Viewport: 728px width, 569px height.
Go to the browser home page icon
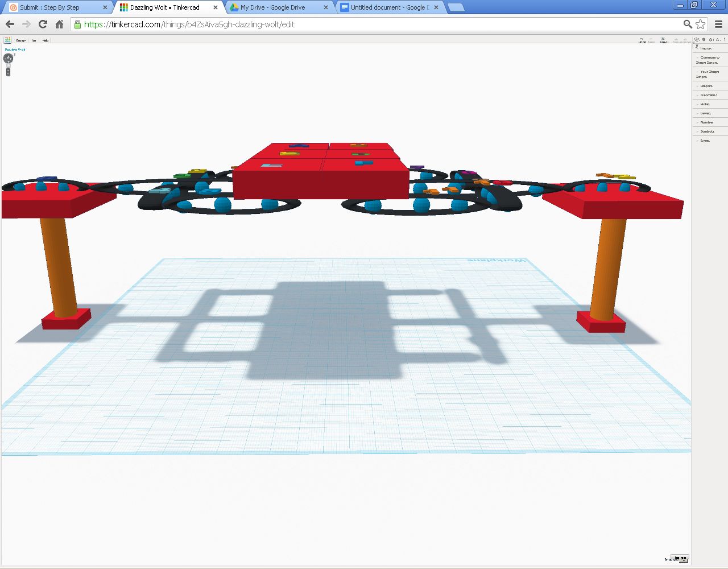59,24
